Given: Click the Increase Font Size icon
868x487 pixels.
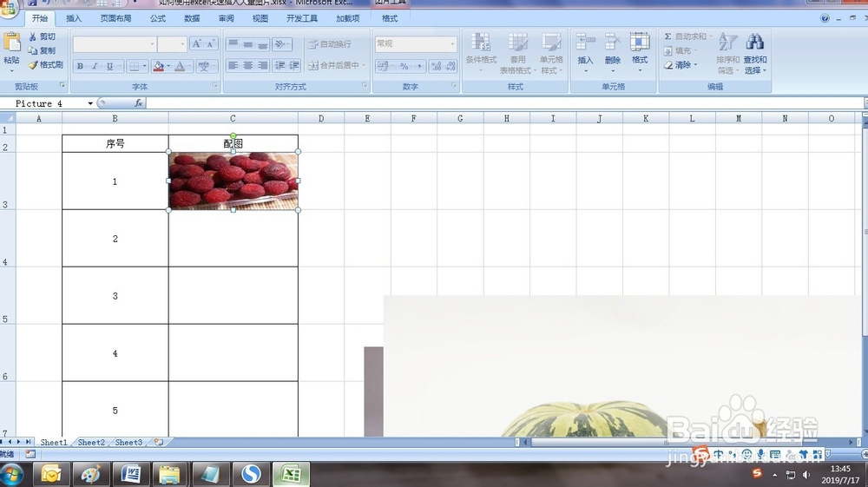Looking at the screenshot, I should [x=196, y=43].
